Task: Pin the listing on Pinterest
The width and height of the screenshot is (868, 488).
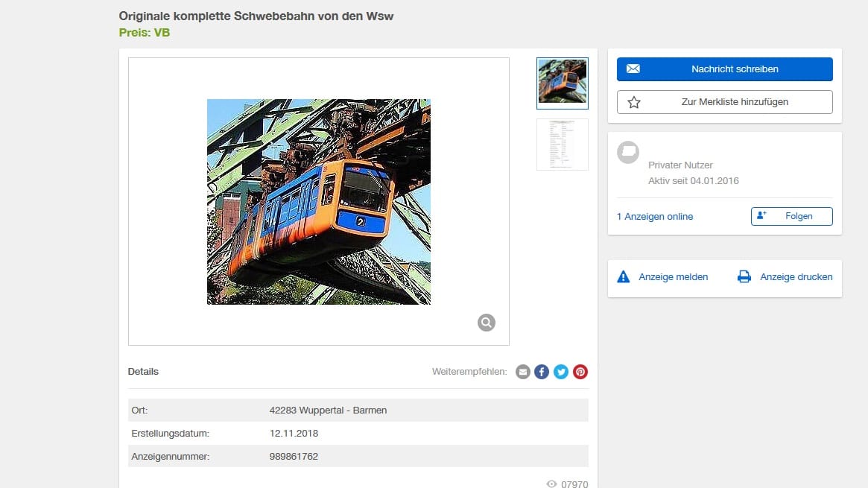Action: pos(580,372)
